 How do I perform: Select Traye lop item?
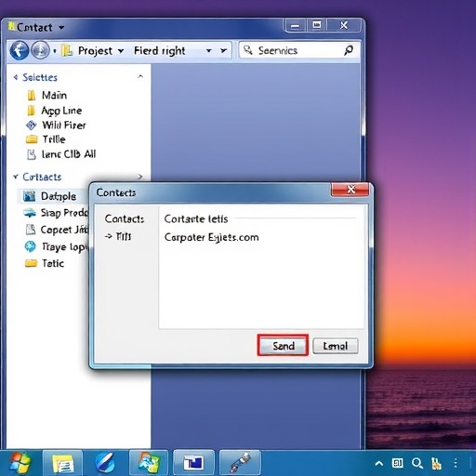[x=65, y=247]
